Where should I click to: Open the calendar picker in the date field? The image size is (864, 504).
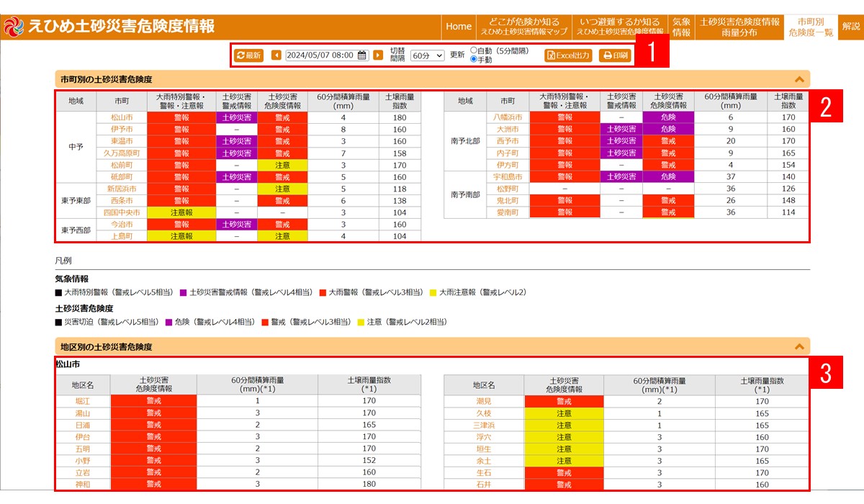(362, 55)
